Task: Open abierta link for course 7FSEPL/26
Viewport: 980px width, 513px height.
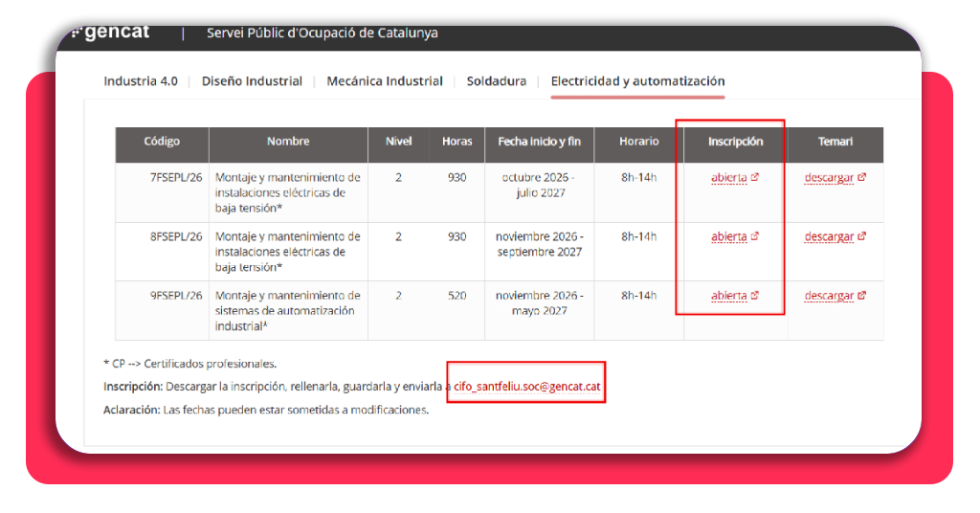Action: point(728,177)
